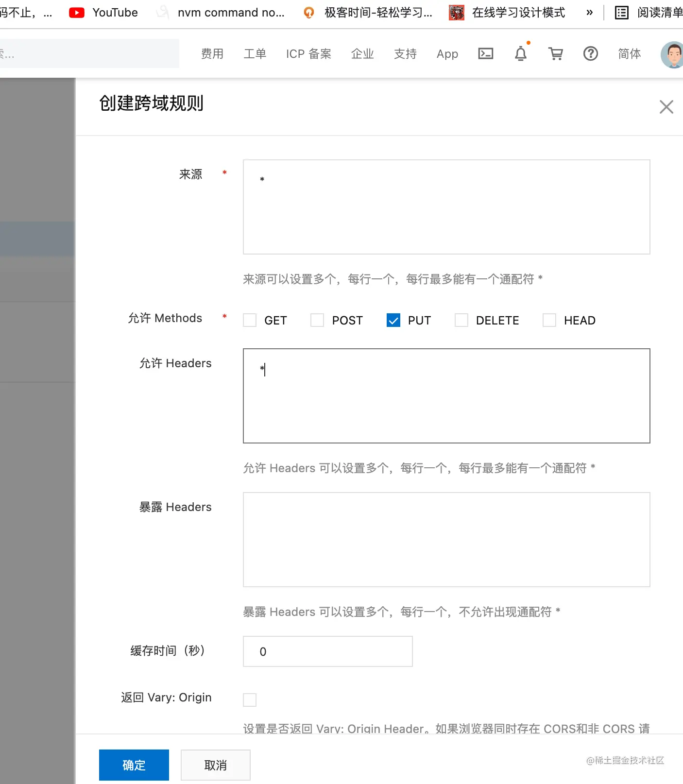Open the 极客时间 bookmark icon
Screen dimensions: 683x784
tap(309, 13)
